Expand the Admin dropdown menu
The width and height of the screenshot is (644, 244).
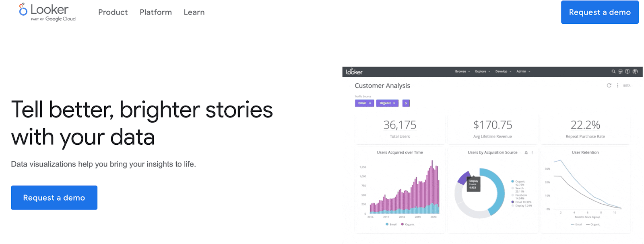click(523, 72)
